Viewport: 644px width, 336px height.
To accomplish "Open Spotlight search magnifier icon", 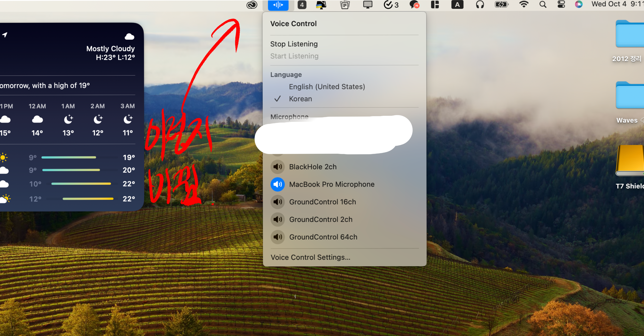I will click(x=543, y=5).
